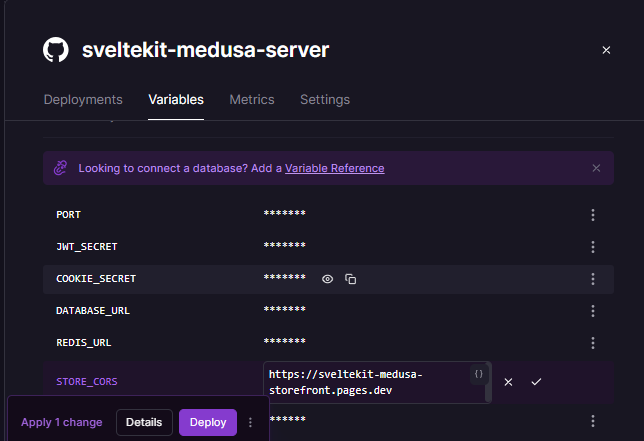Follow the Variable Reference link
This screenshot has height=441, width=644.
coord(335,168)
